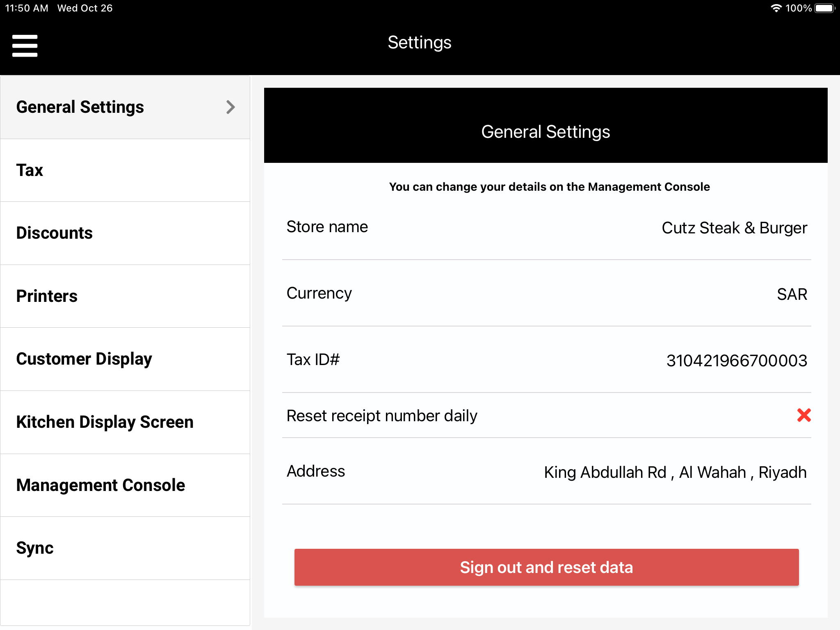
Task: Tap the address King Abdullah Rd value
Action: [x=675, y=472]
